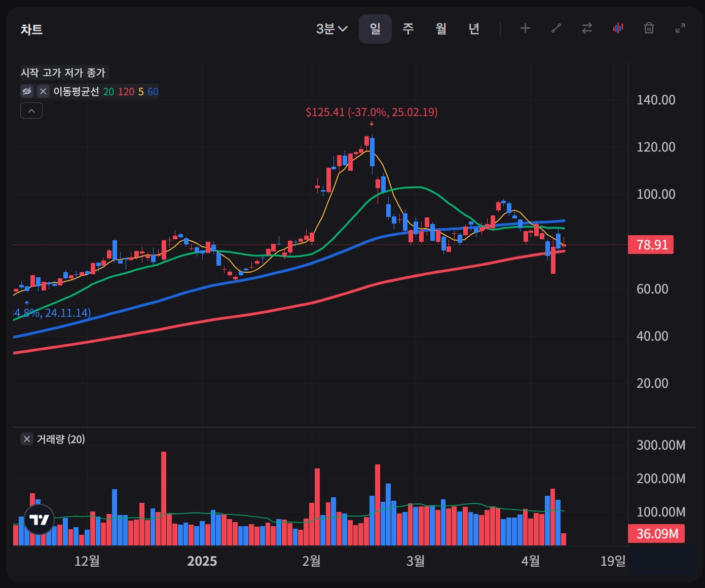Click the 2025 date axis label

[202, 561]
